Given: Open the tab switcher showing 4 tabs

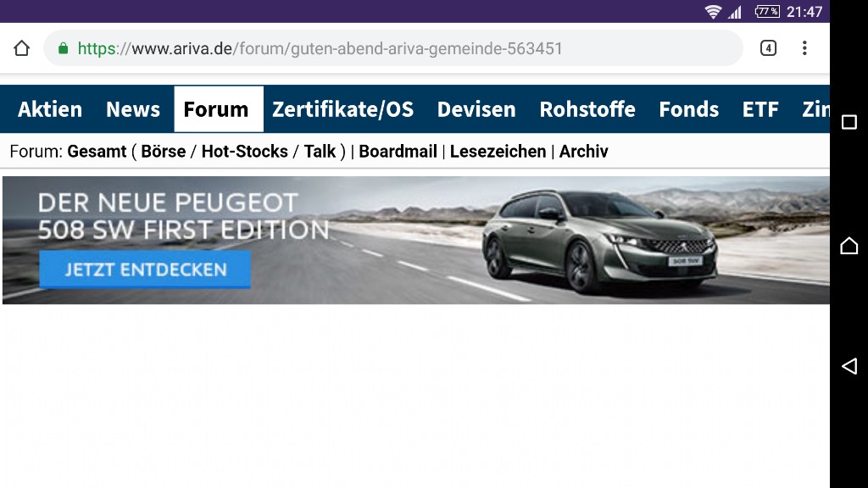Looking at the screenshot, I should (768, 48).
